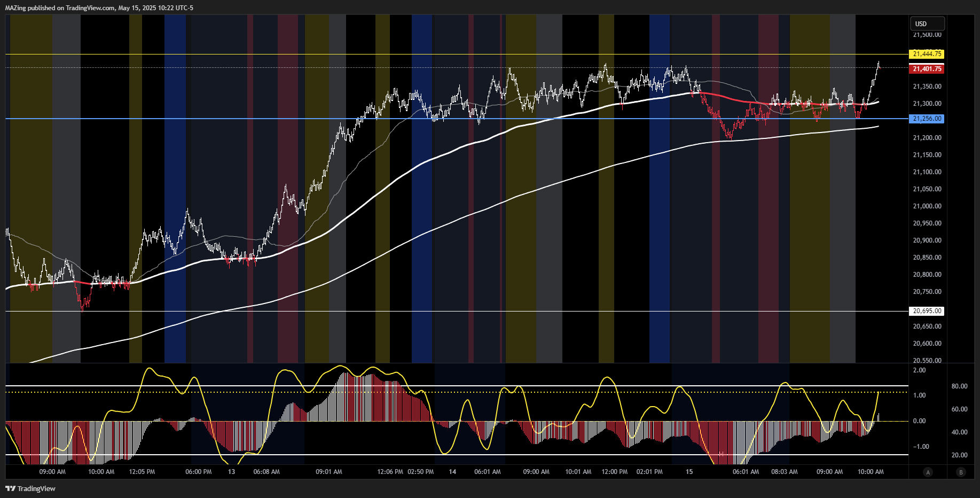Click the 21,050.00 price axis value

[x=927, y=189]
